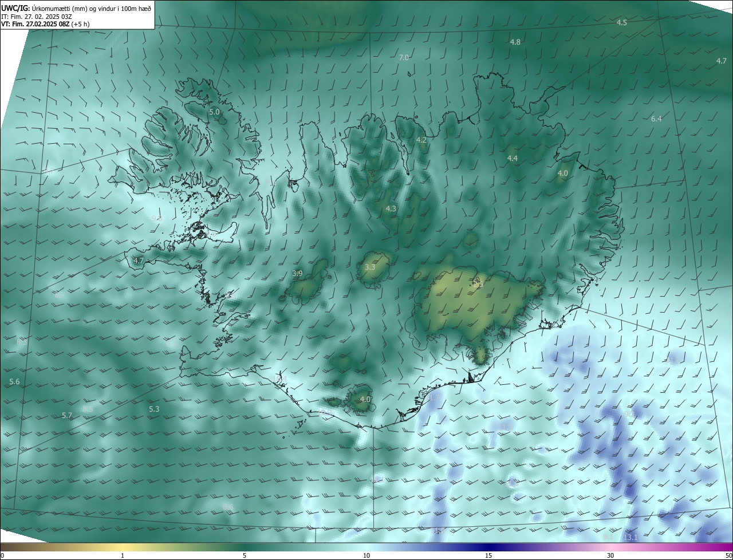Click the 4.3 value label in north Iceland
This screenshot has height=560, width=733.
coord(391,209)
